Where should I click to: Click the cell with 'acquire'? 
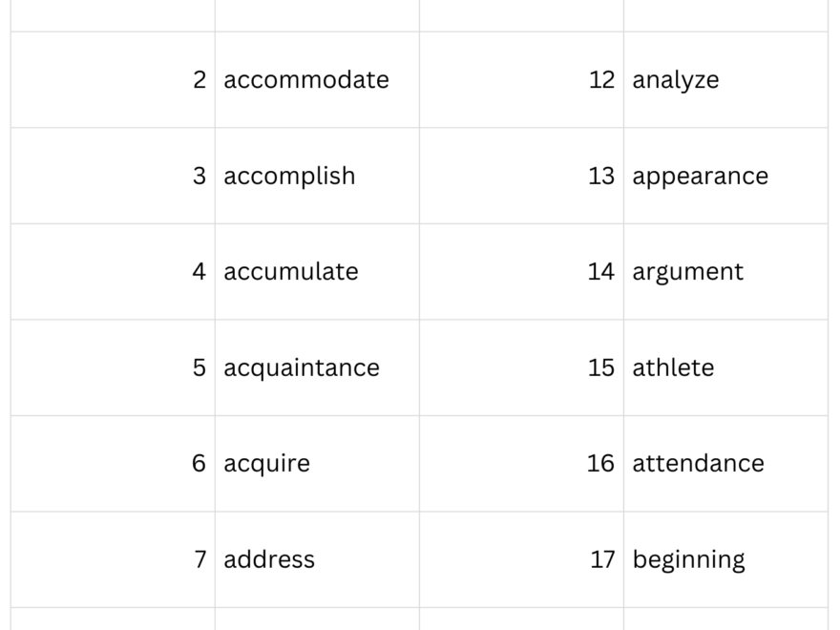click(267, 464)
